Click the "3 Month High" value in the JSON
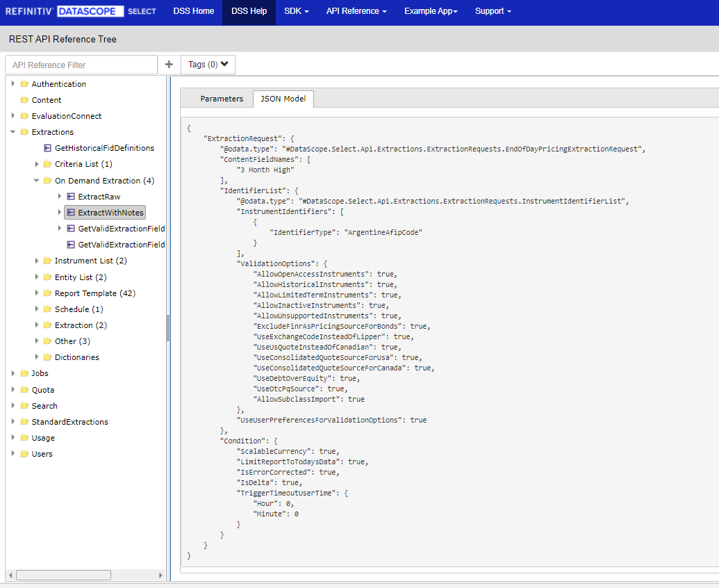This screenshot has height=588, width=719. (265, 170)
